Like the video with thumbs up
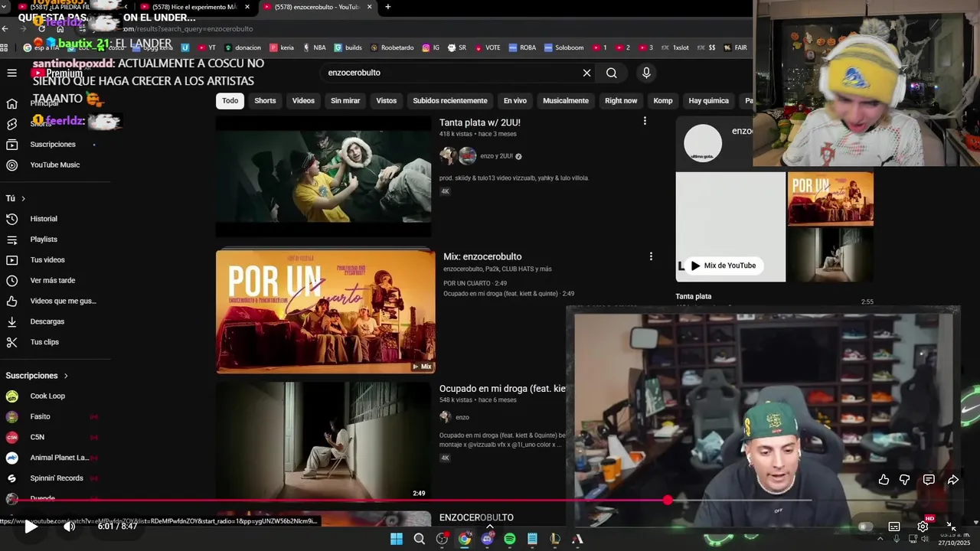Viewport: 980px width, 551px height. click(x=884, y=480)
